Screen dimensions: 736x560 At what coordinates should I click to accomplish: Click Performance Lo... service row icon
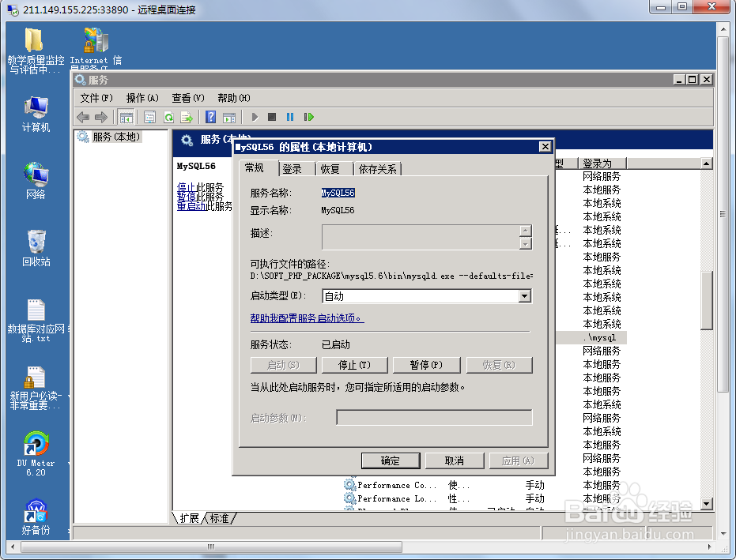[x=349, y=498]
